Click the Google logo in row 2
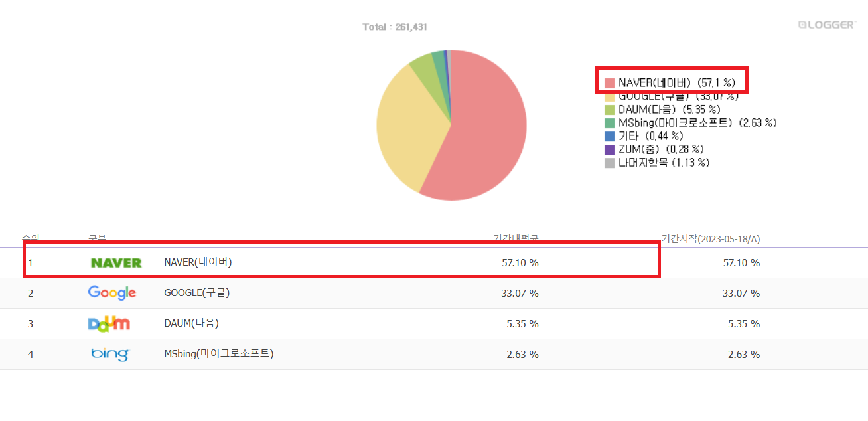868x421 pixels. (x=112, y=293)
